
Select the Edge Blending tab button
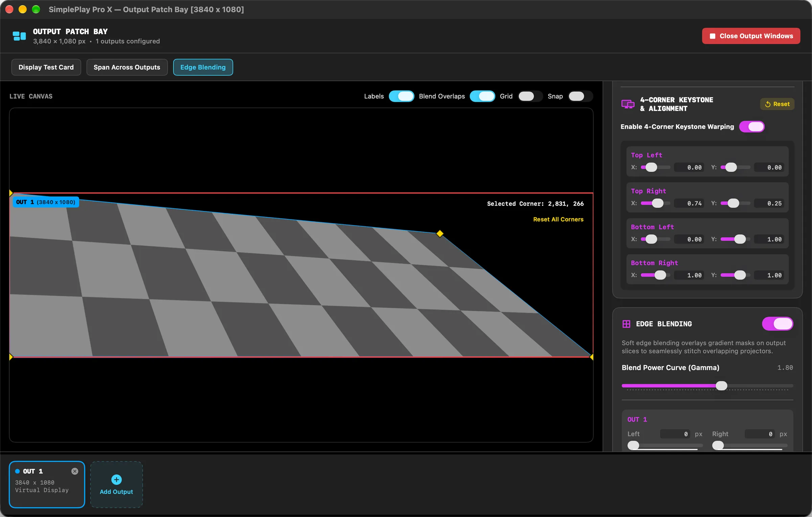point(203,67)
